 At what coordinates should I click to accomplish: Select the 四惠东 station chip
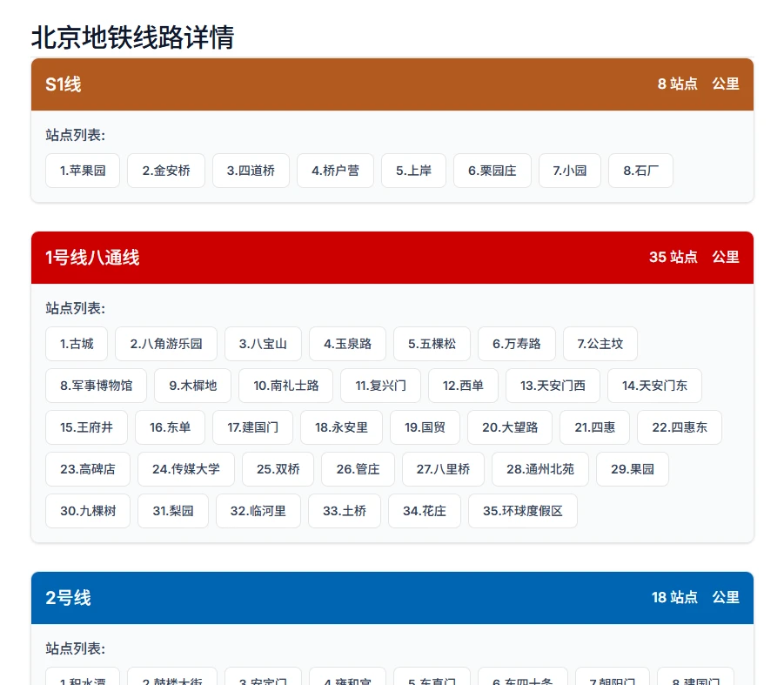[x=680, y=427]
